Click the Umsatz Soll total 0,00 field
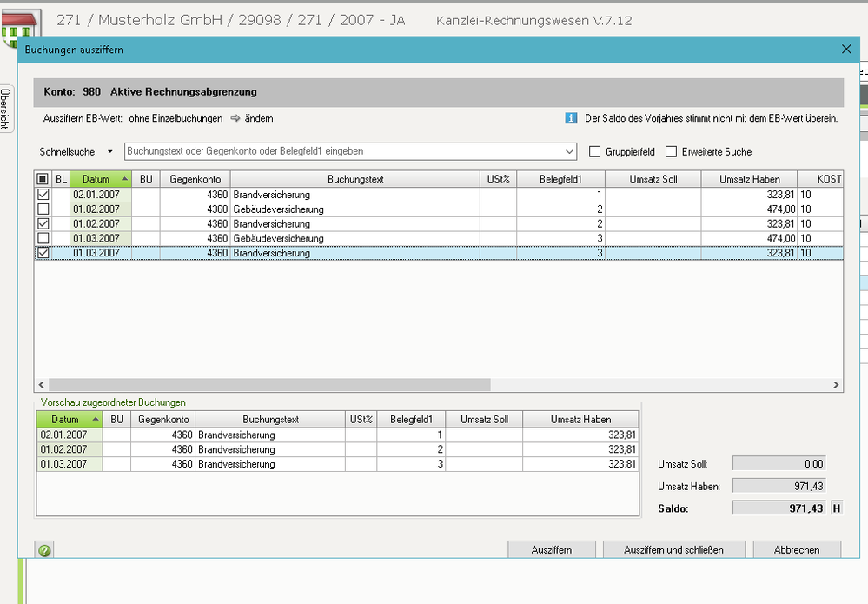The image size is (868, 604). [x=779, y=463]
